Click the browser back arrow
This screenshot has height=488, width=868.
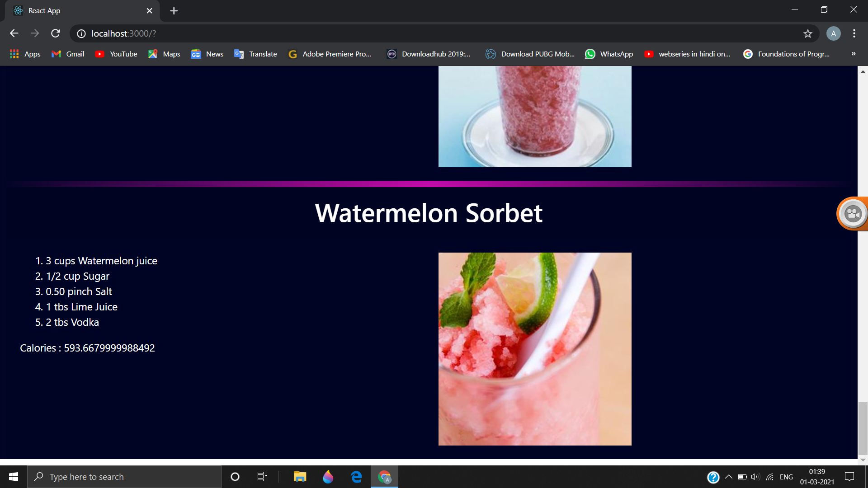(14, 33)
